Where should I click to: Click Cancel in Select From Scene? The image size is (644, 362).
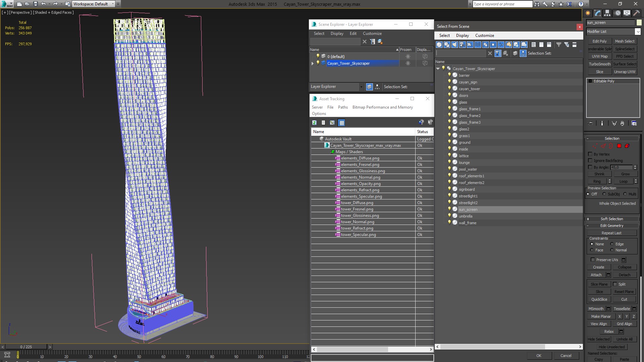(x=566, y=356)
